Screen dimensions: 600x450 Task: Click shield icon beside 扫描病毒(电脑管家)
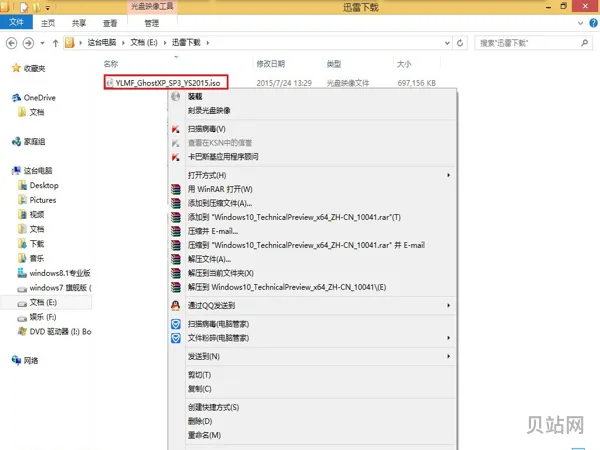[176, 324]
